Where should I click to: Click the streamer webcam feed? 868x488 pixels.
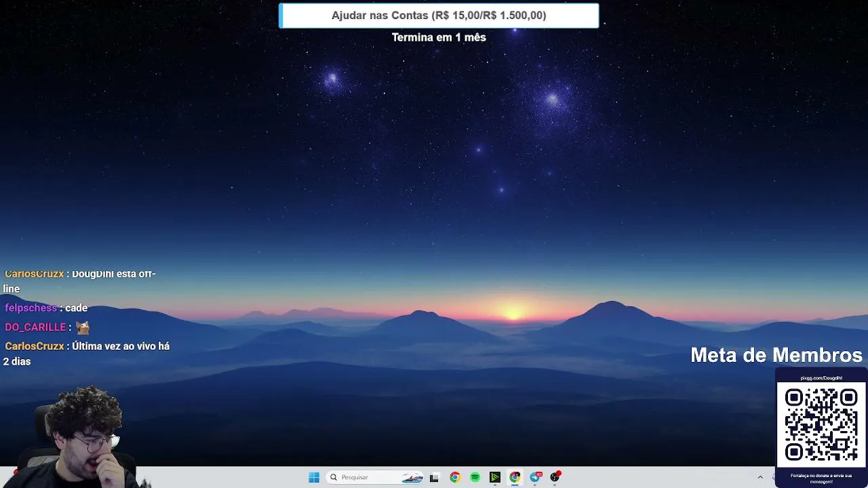click(77, 436)
